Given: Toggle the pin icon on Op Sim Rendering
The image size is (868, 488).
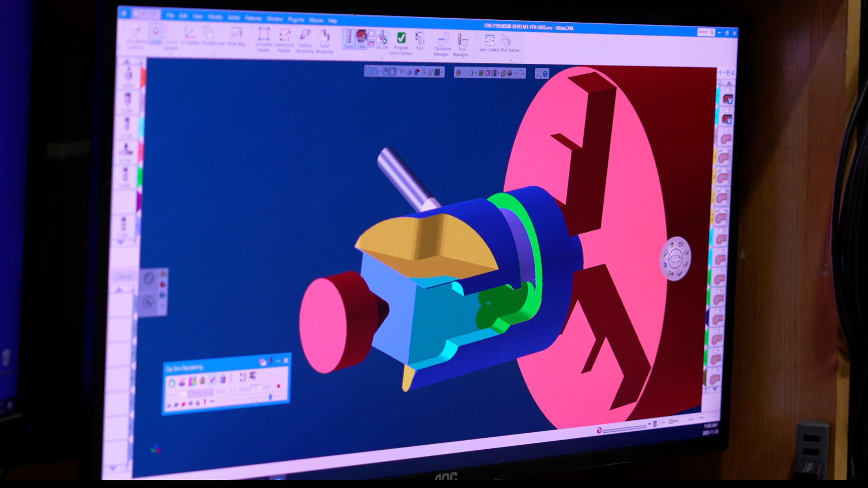Looking at the screenshot, I should click(x=270, y=361).
